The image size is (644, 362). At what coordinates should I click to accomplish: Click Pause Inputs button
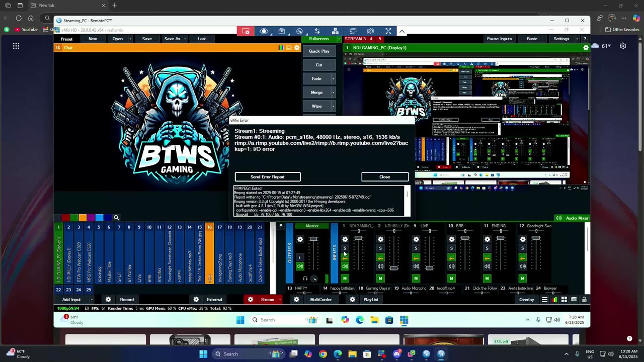click(x=499, y=39)
